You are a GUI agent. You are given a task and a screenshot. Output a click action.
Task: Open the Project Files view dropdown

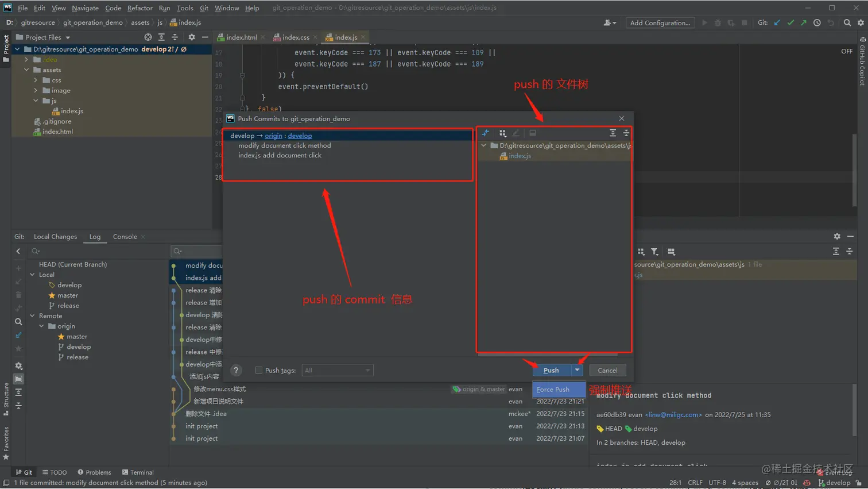tap(68, 37)
